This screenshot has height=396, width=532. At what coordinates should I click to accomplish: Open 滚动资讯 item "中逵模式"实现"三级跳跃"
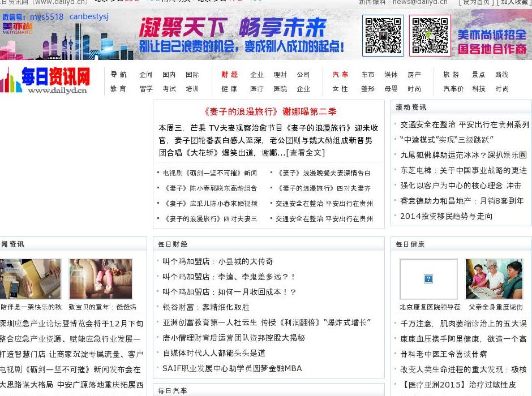click(x=447, y=140)
